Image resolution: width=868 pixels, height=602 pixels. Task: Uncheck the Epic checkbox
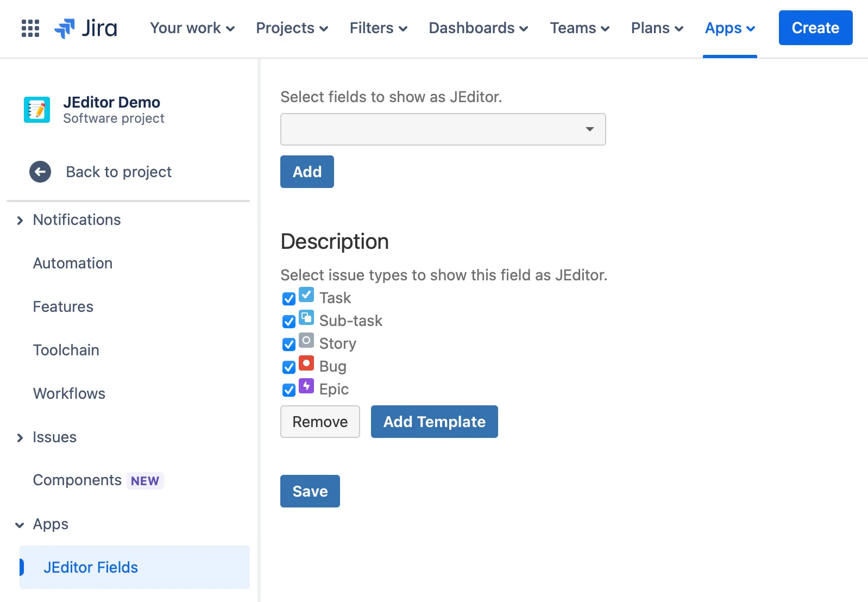point(289,390)
